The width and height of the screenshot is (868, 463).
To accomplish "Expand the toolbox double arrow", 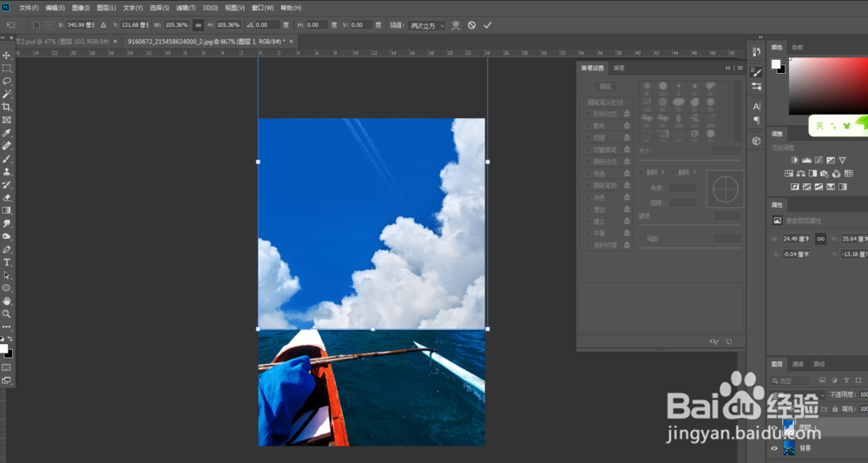I will [x=3, y=37].
